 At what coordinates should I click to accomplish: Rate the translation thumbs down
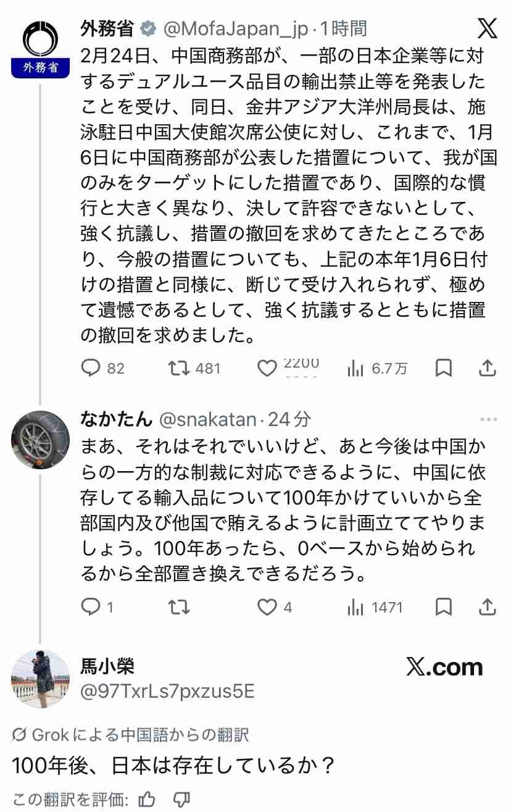181,800
